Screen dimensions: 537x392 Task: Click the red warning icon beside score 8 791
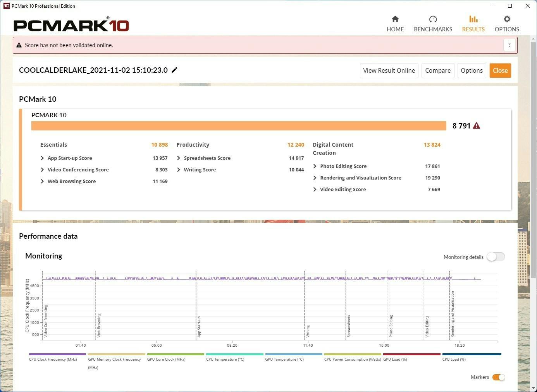coord(477,126)
